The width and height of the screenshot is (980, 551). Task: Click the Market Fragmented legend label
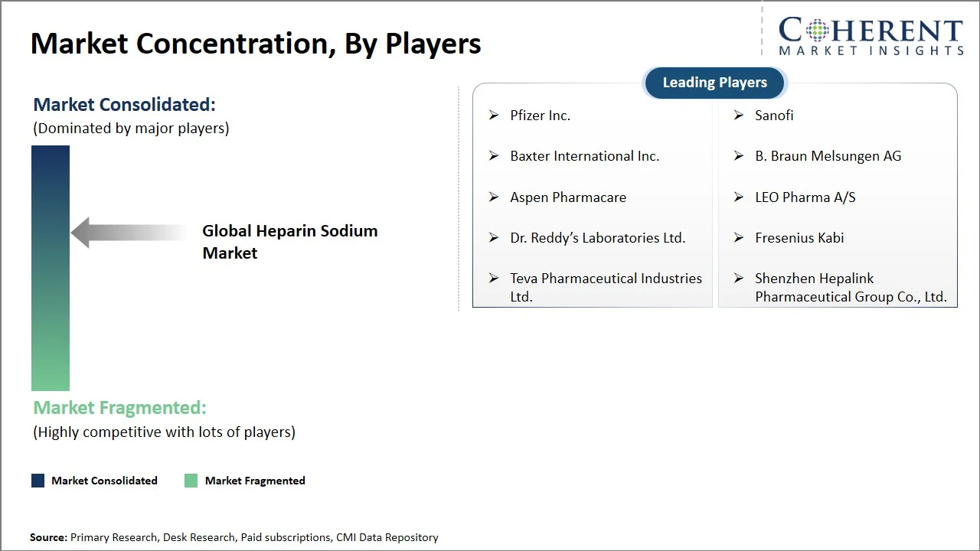[255, 481]
